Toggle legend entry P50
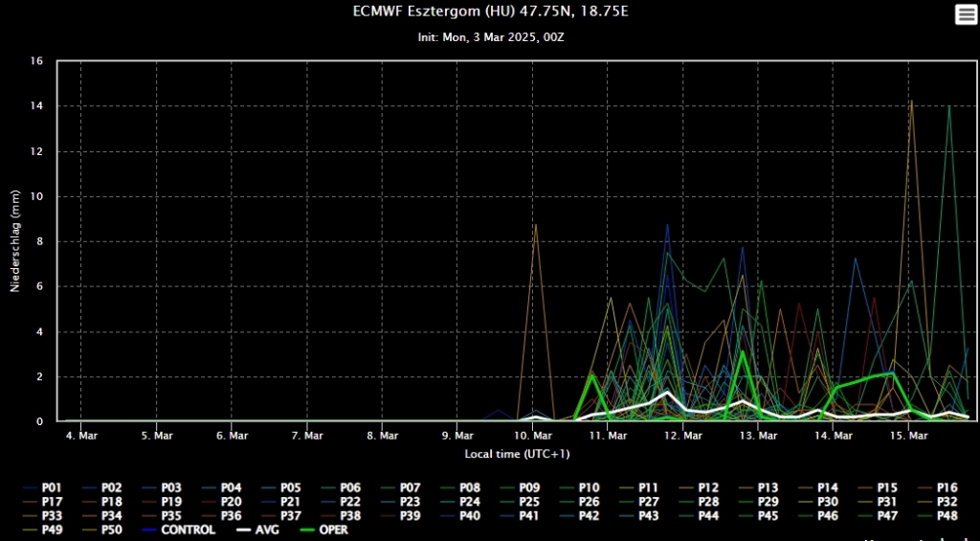 coord(111,530)
